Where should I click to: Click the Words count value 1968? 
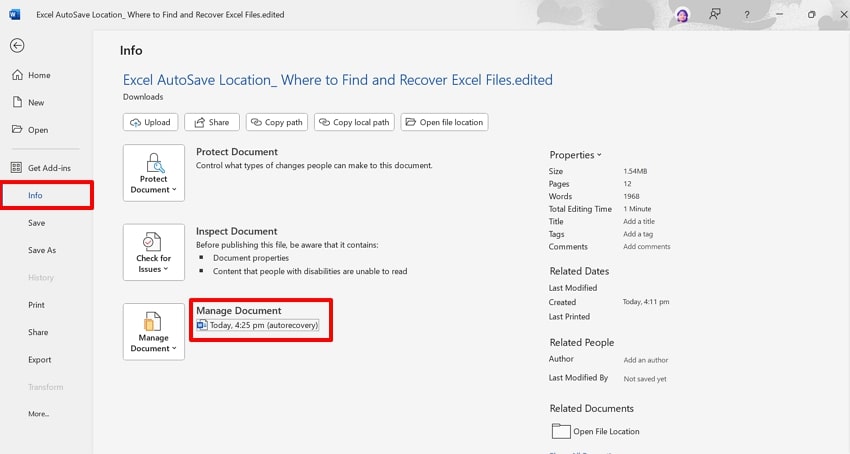[x=632, y=196]
